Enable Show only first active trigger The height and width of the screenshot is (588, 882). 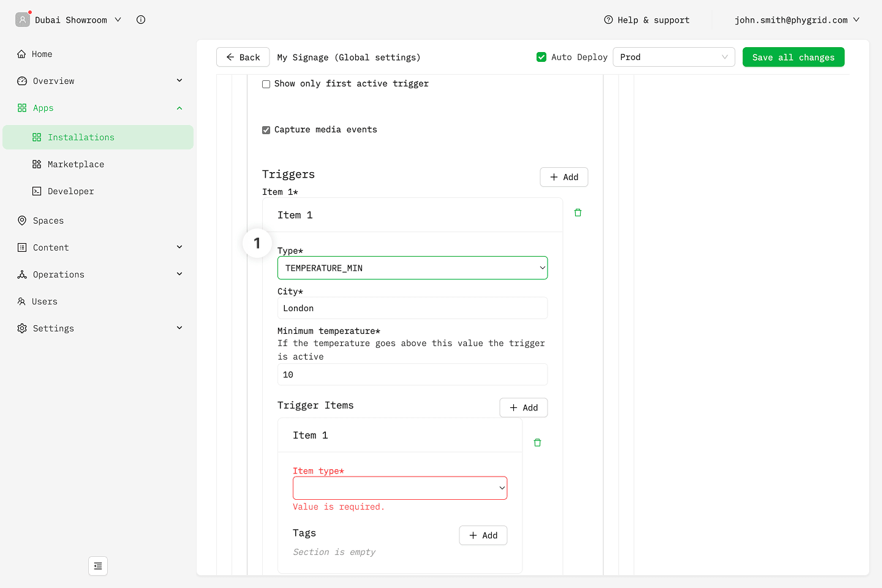click(x=266, y=84)
